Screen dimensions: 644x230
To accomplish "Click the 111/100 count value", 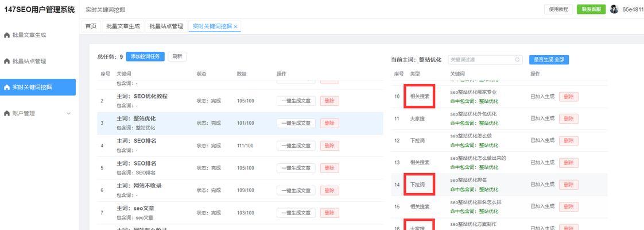I will 245,145.
